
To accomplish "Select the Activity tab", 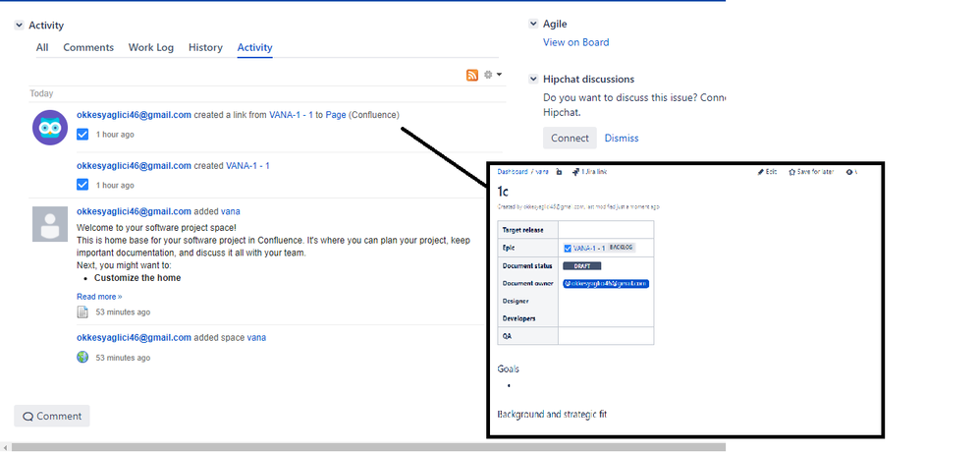I will pyautogui.click(x=255, y=47).
